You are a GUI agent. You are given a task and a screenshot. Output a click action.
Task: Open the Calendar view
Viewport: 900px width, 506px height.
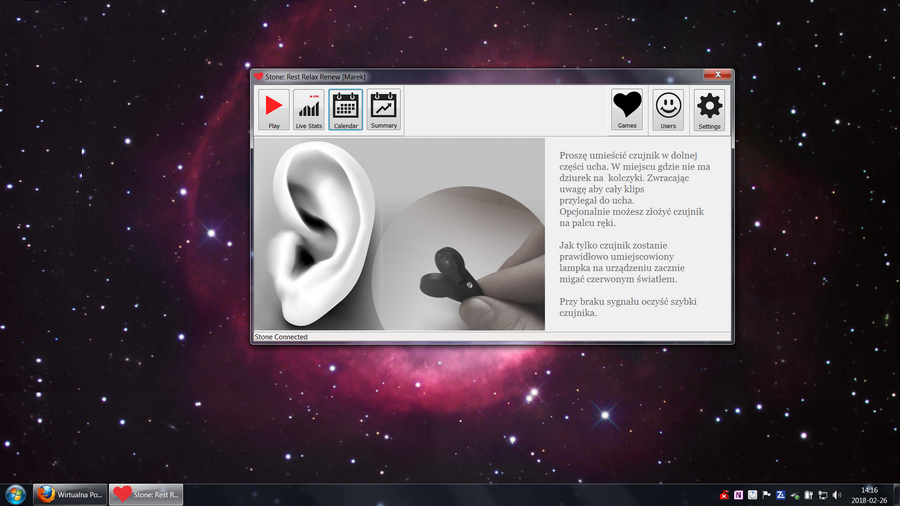point(346,110)
